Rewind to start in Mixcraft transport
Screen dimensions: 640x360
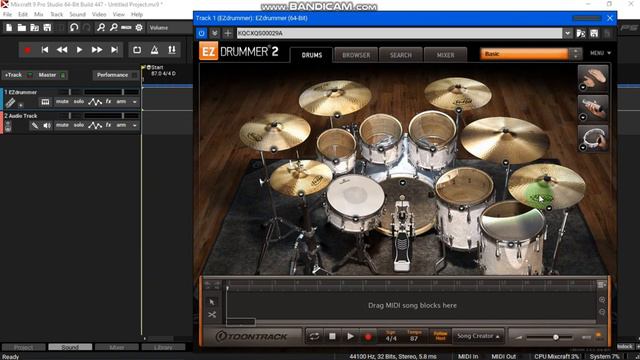pyautogui.click(x=45, y=50)
